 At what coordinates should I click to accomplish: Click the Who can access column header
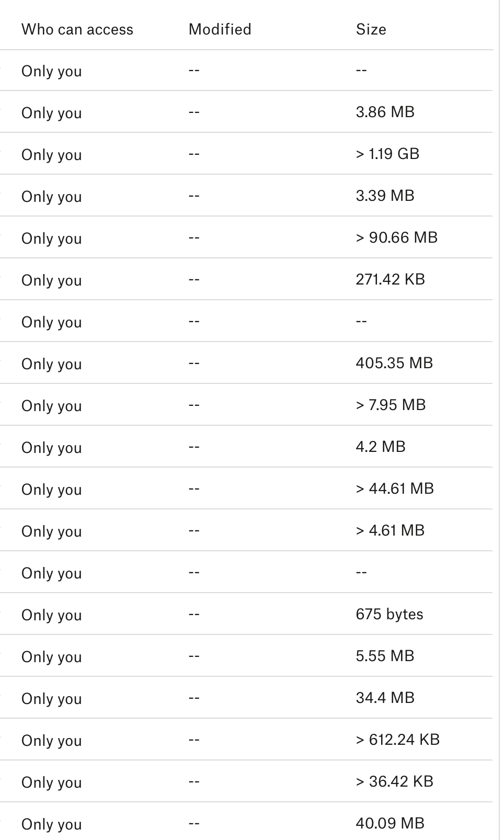coord(77,29)
